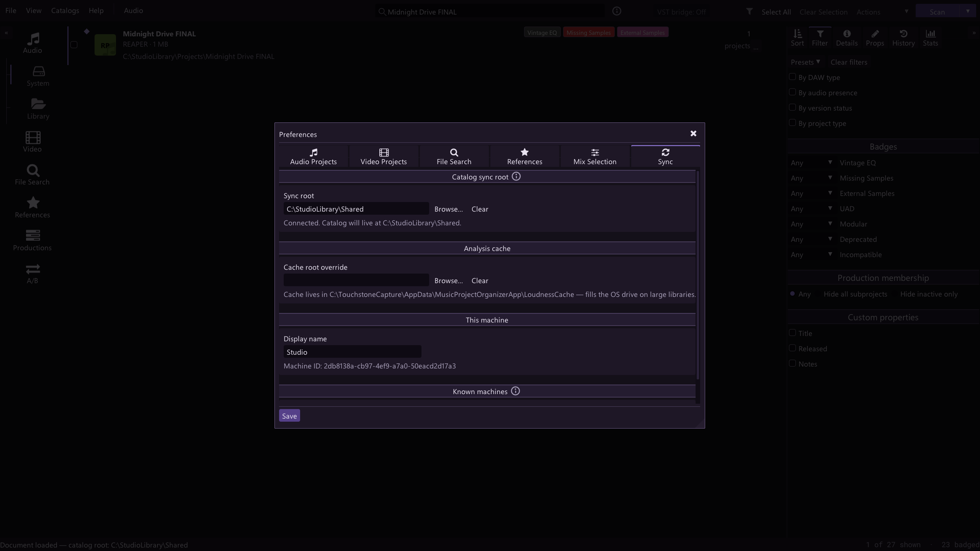
Task: Open the Missing Samples badge dropdown
Action: [812, 178]
